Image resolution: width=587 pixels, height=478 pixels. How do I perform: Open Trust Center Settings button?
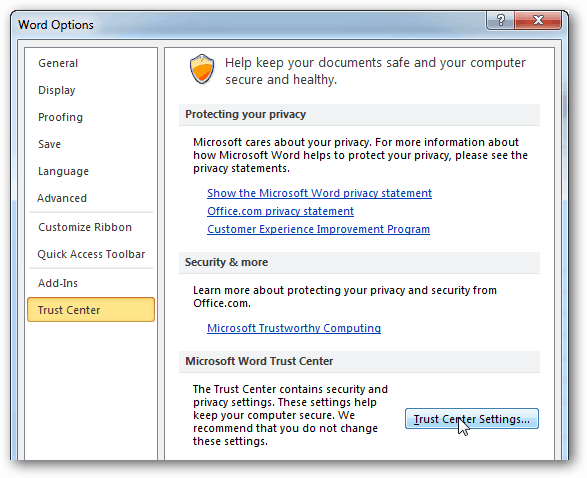pyautogui.click(x=472, y=418)
